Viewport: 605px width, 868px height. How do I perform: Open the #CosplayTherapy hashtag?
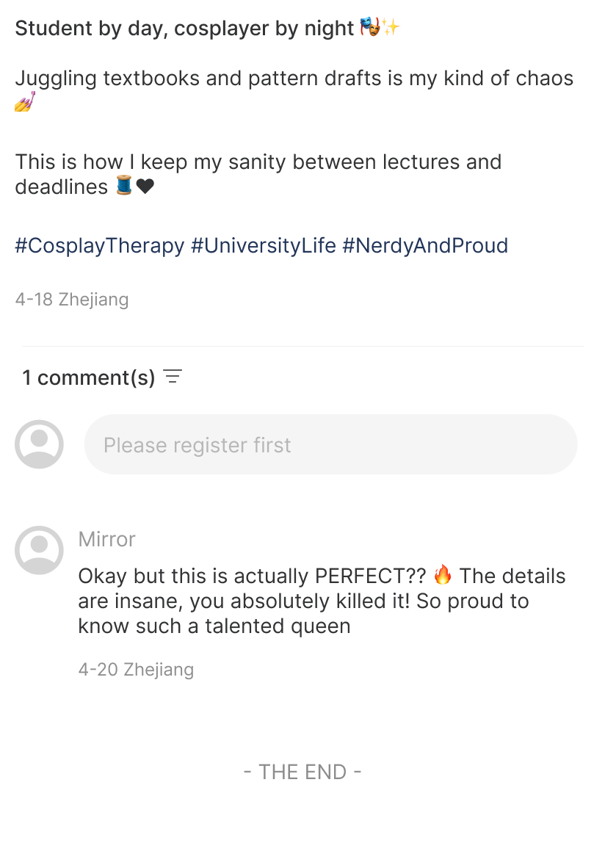coord(99,245)
